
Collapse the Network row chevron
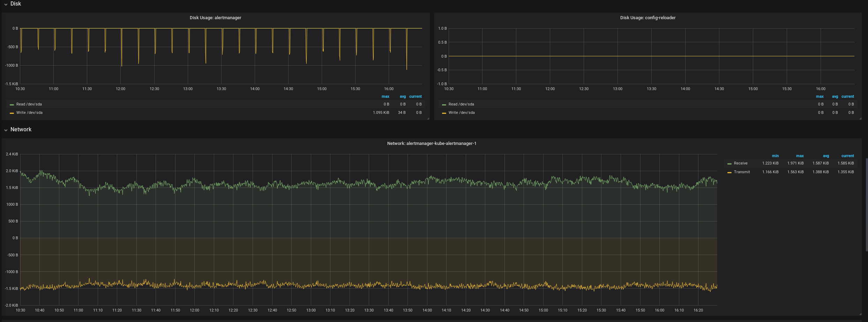(6, 130)
